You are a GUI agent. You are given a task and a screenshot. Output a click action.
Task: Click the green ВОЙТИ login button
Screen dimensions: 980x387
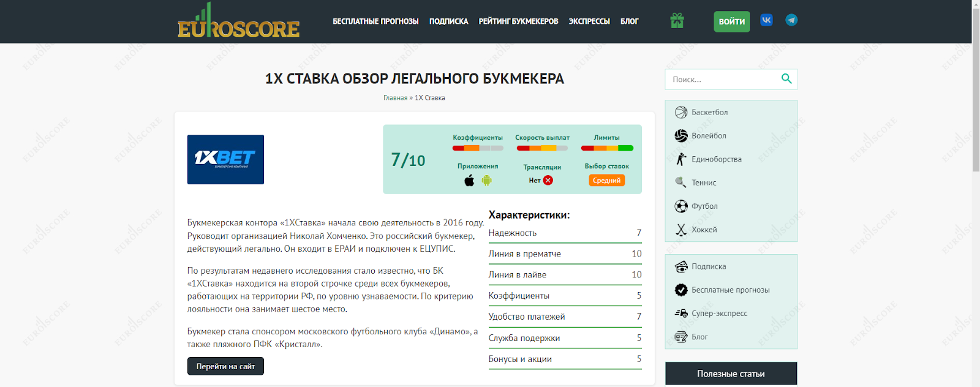(x=732, y=21)
